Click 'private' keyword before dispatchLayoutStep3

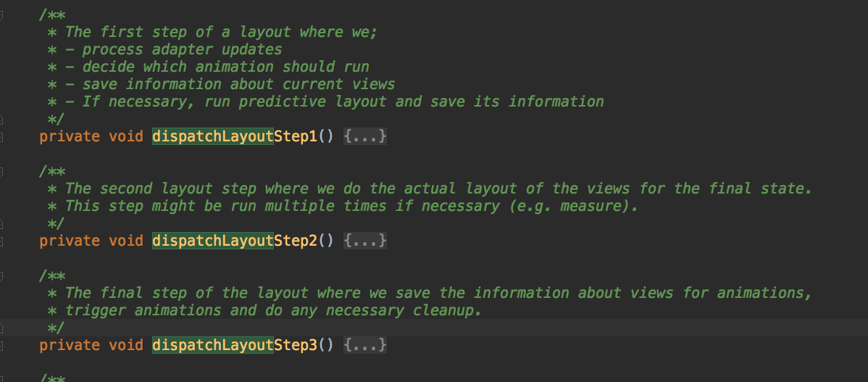point(70,346)
